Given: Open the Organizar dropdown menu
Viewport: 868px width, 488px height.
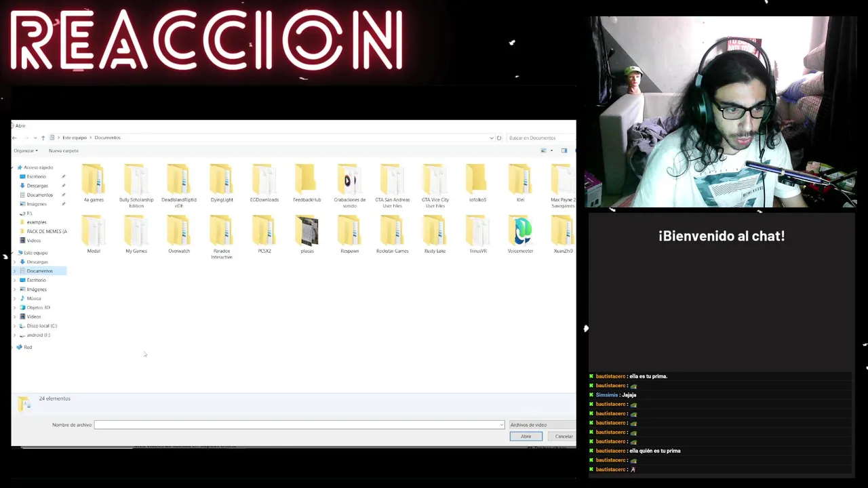Looking at the screenshot, I should click(26, 150).
